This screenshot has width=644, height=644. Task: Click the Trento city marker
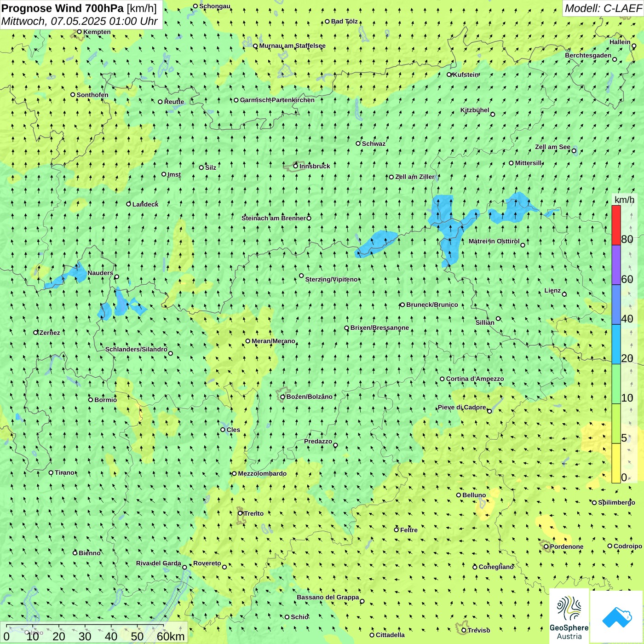point(240,513)
